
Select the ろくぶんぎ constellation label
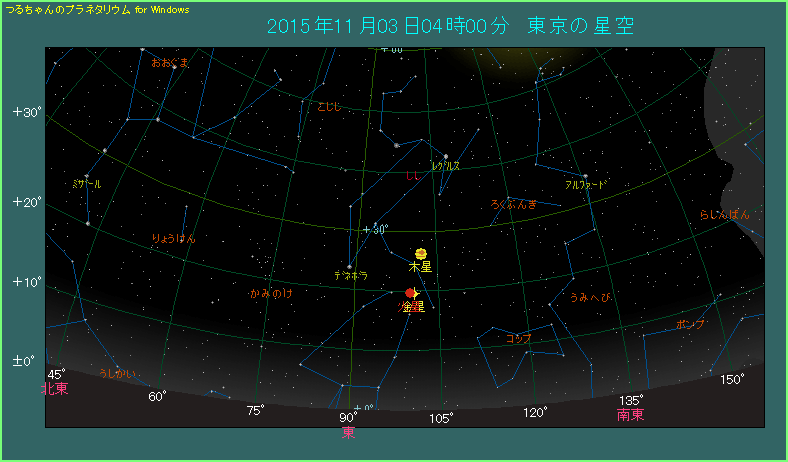(514, 205)
